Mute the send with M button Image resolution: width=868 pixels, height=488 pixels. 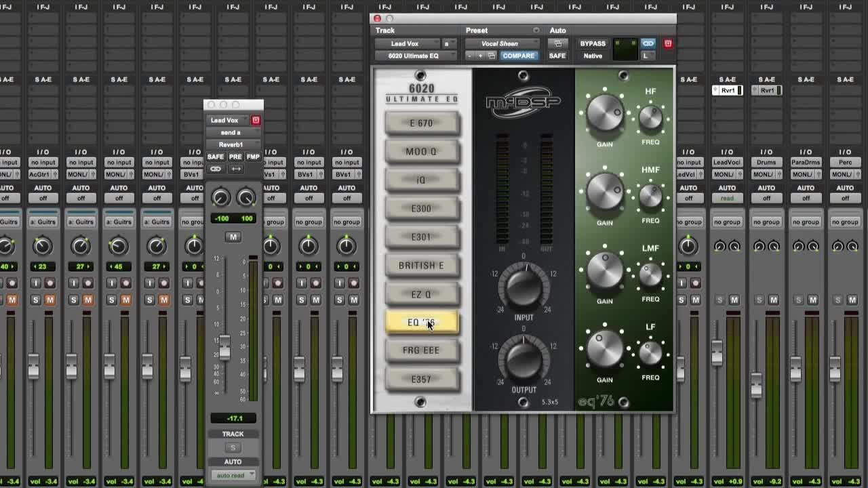(x=233, y=237)
